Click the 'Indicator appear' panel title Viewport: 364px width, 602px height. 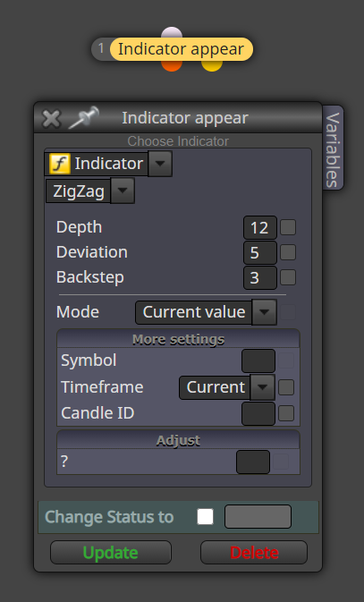[x=185, y=117]
